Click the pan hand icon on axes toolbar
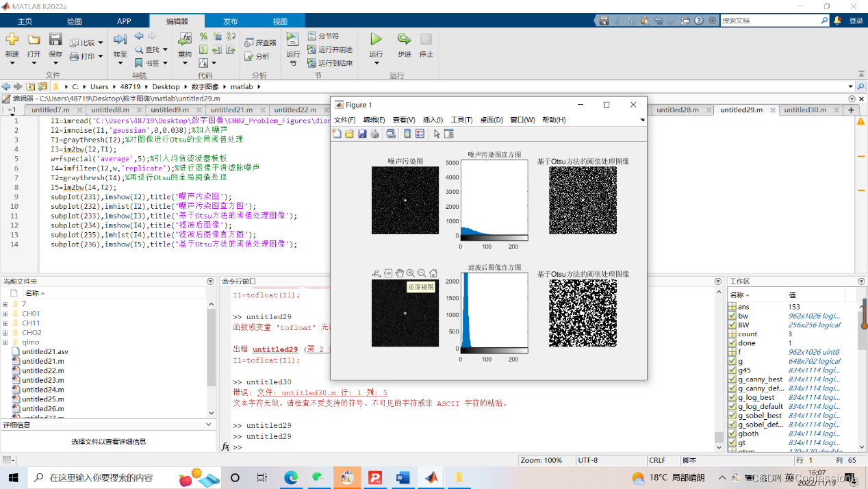The height and width of the screenshot is (489, 868). point(399,273)
